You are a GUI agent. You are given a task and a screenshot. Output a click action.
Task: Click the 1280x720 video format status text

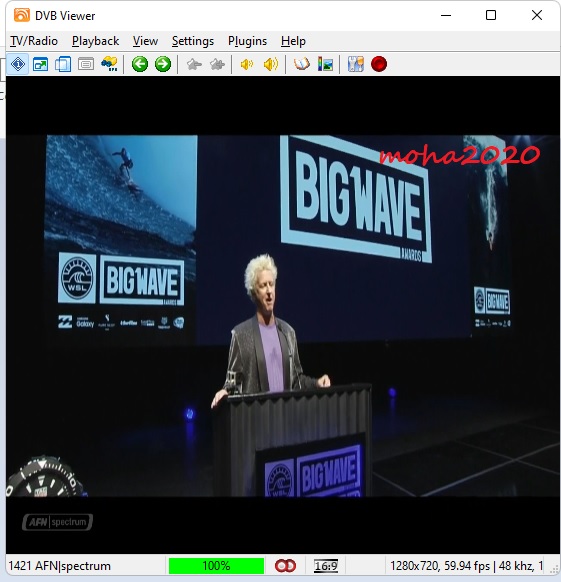coord(466,566)
